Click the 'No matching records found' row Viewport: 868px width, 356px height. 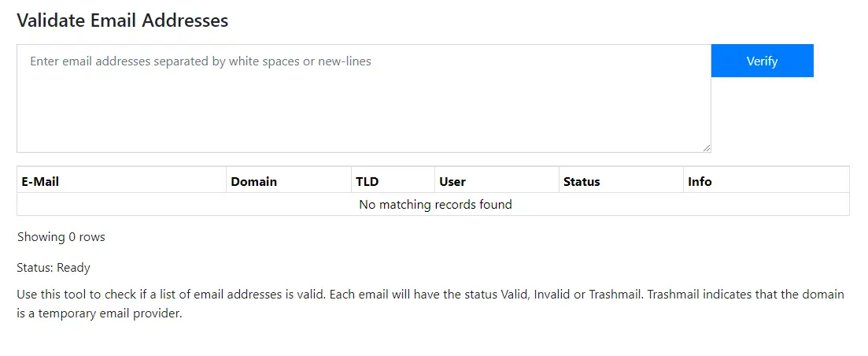click(x=434, y=205)
